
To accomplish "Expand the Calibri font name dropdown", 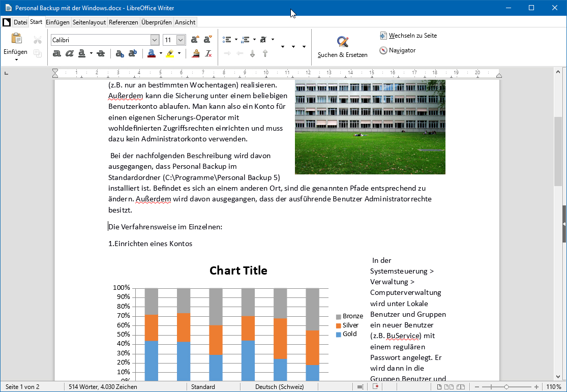I will pos(155,40).
